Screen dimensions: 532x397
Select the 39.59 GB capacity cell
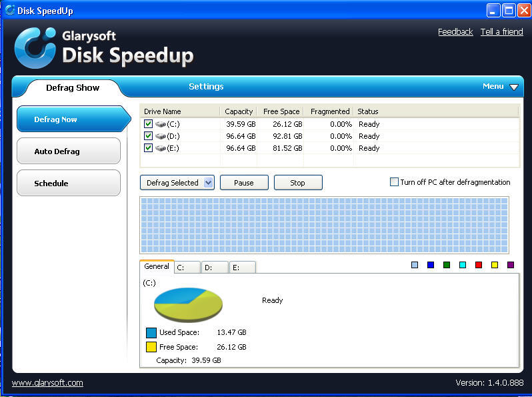point(241,124)
